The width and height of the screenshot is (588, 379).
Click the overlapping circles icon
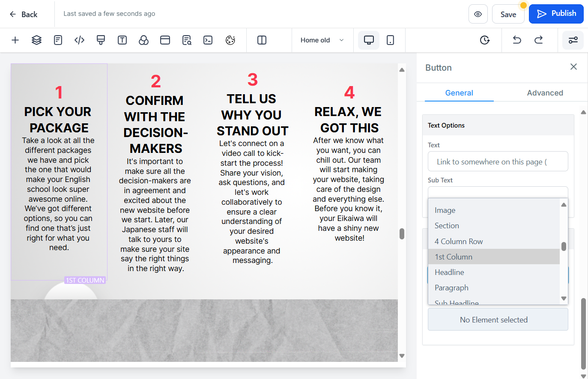tap(143, 40)
